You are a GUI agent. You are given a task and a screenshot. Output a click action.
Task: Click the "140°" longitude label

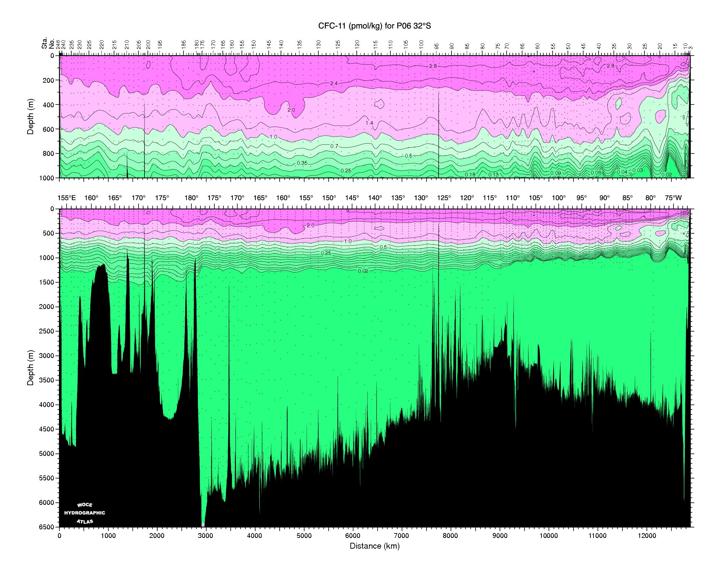click(x=375, y=198)
